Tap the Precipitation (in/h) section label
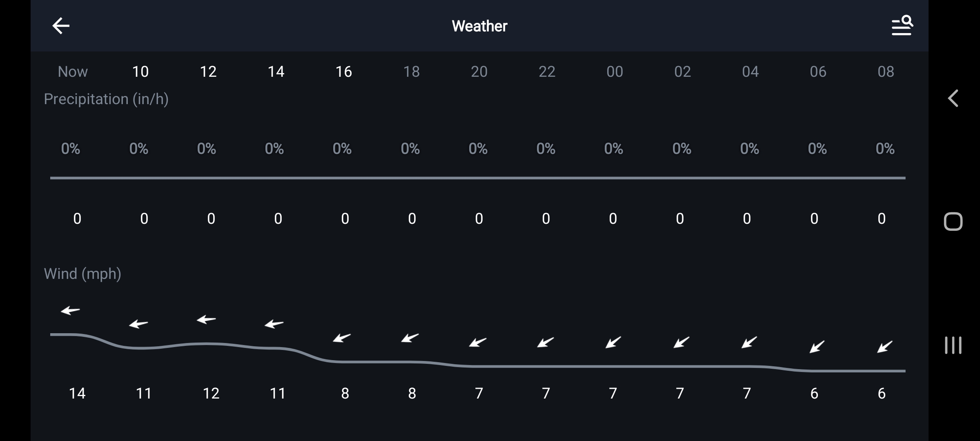The image size is (980, 441). click(x=106, y=99)
